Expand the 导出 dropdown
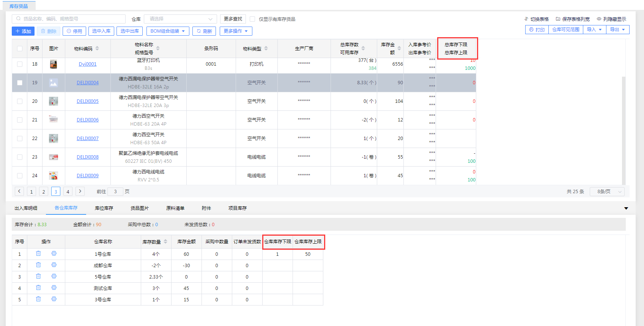 click(x=617, y=30)
